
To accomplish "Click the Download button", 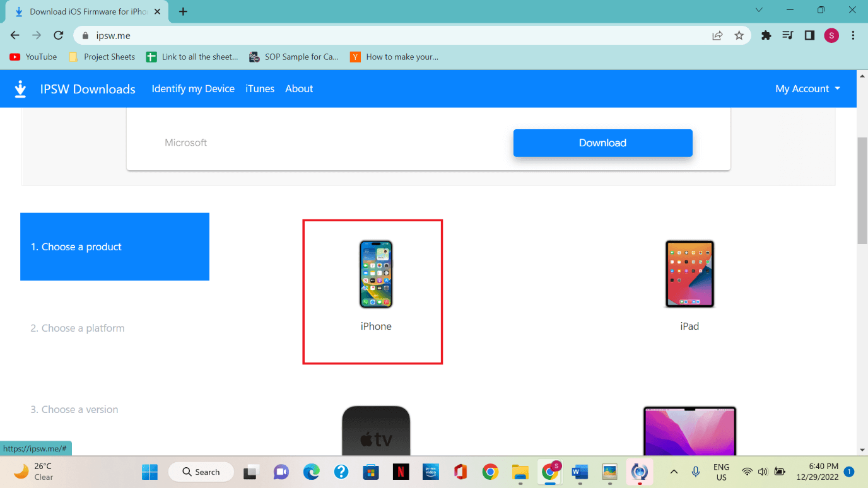I will (x=602, y=142).
